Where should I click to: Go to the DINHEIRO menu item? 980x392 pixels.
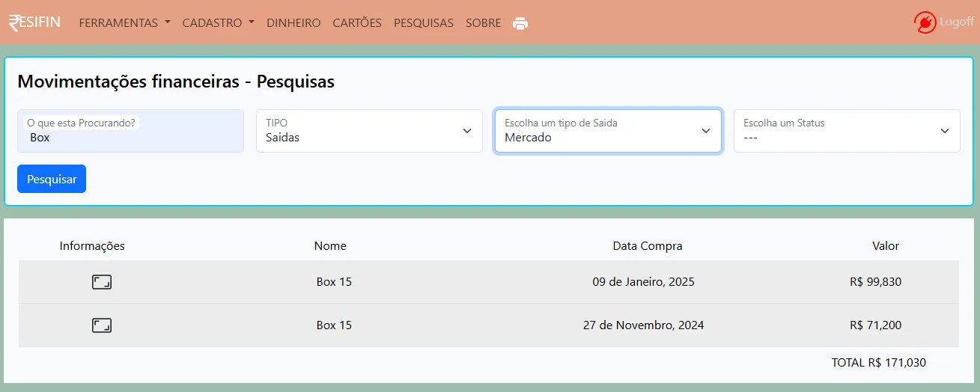pyautogui.click(x=293, y=23)
